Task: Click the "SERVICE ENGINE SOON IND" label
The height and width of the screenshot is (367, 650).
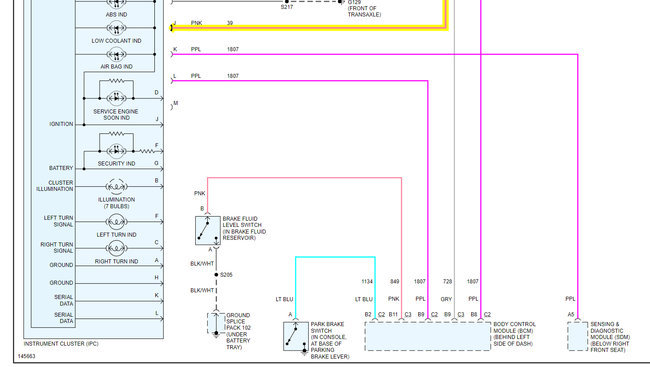Action: (x=116, y=114)
